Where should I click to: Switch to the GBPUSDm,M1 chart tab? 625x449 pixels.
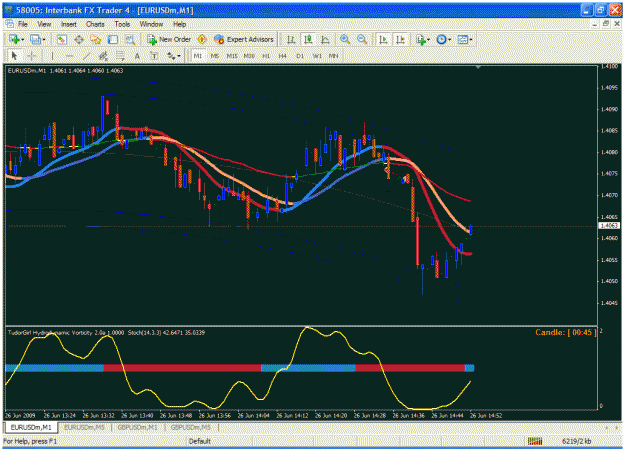click(x=138, y=427)
